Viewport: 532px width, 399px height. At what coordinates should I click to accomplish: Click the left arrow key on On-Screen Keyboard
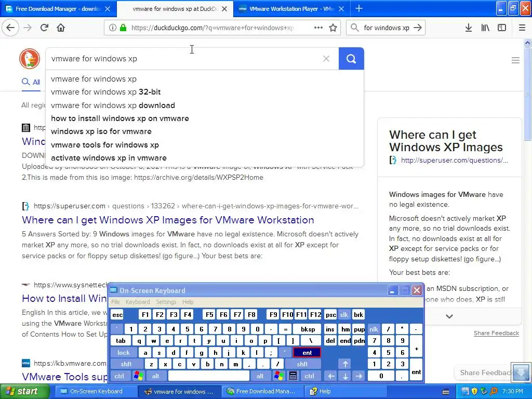point(331,376)
